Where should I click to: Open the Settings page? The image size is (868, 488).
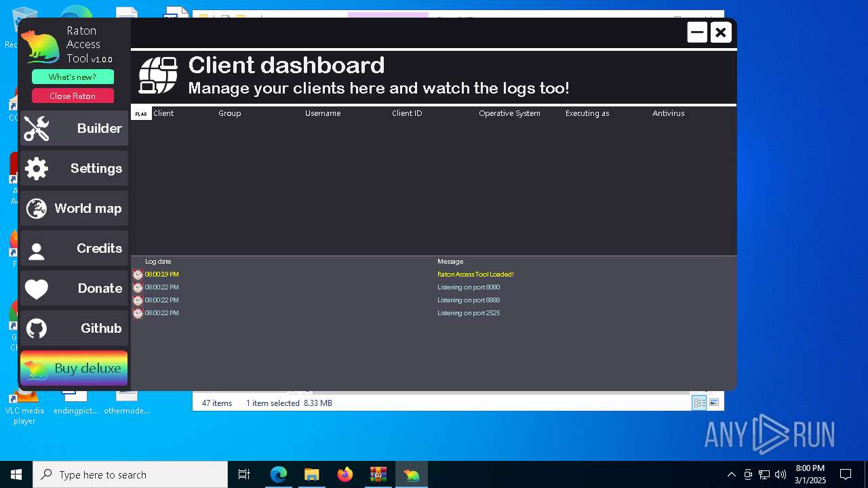(x=74, y=168)
